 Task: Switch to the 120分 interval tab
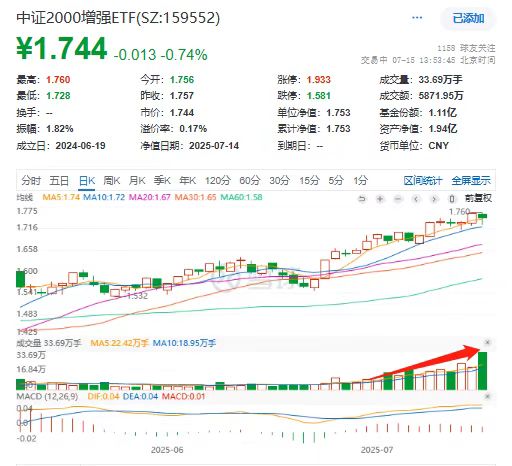pos(218,181)
